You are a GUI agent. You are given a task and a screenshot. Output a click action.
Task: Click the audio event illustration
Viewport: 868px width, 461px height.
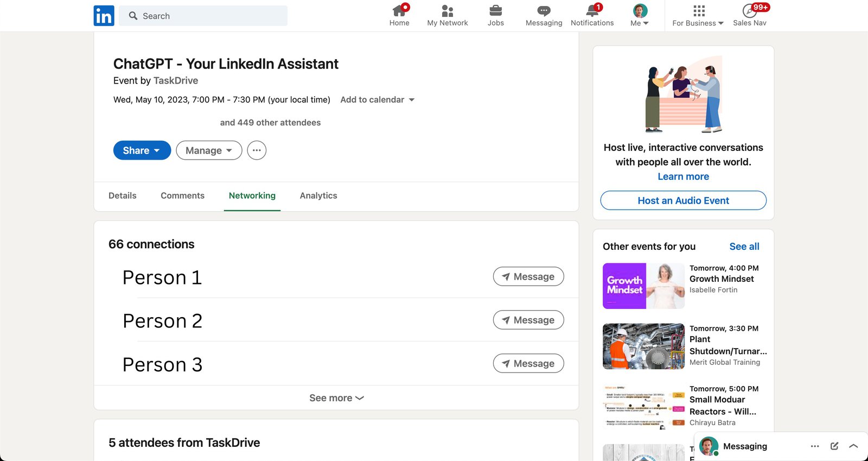tap(683, 94)
